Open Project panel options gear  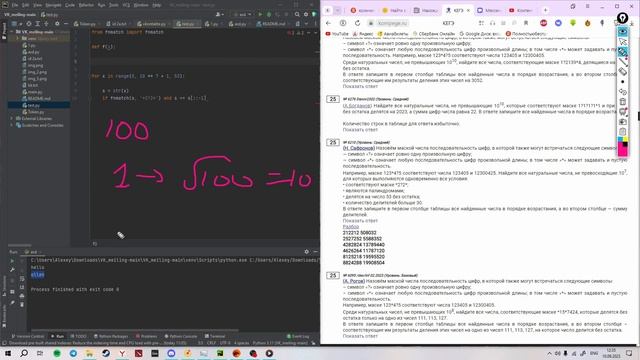click(57, 24)
